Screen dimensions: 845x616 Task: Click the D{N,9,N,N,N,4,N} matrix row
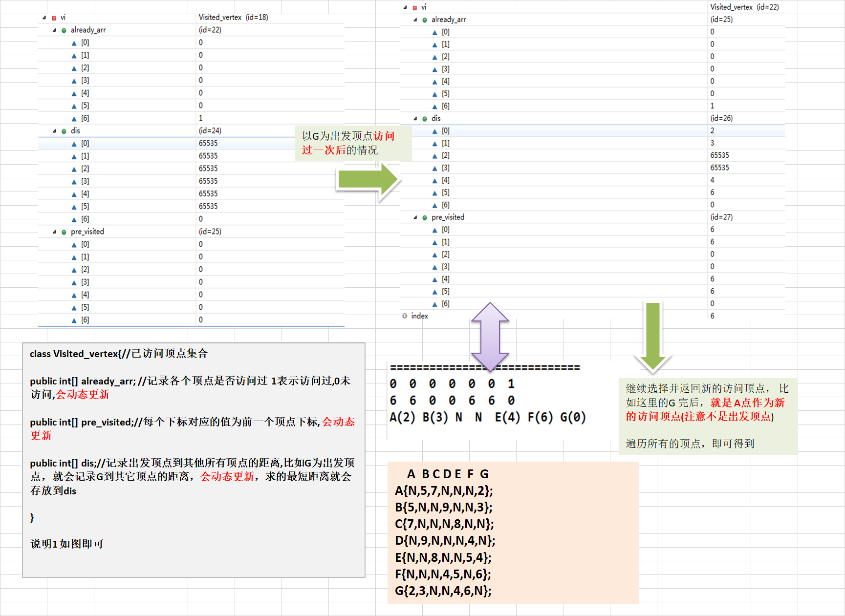click(445, 540)
